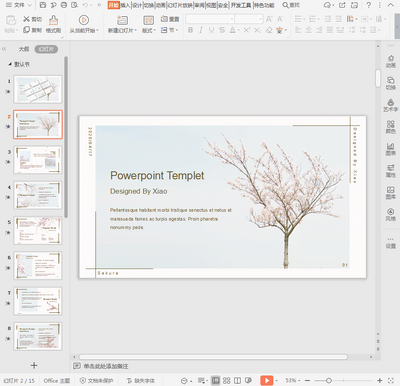The image size is (400, 386).
Task: Click the Slides (幻灯片) pane pill button
Action: (46, 49)
